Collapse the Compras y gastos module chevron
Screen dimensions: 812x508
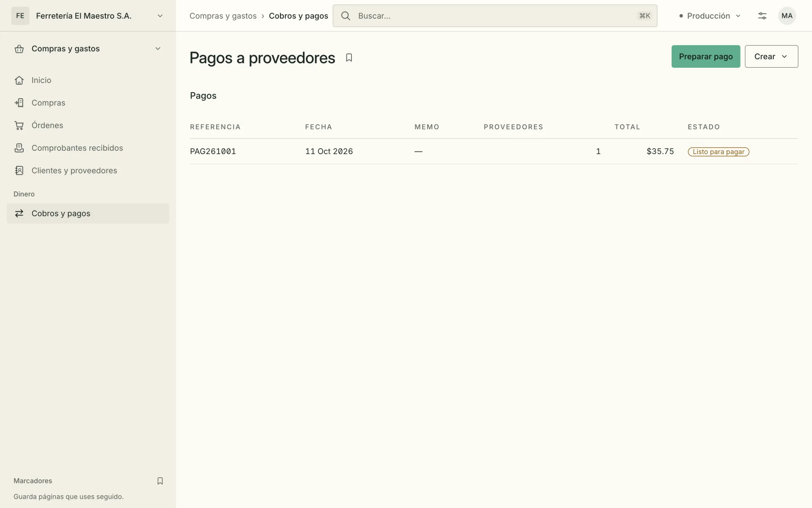[x=158, y=49]
